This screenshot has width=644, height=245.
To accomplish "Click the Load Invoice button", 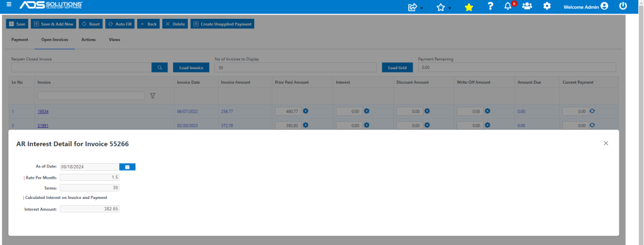I will click(191, 67).
